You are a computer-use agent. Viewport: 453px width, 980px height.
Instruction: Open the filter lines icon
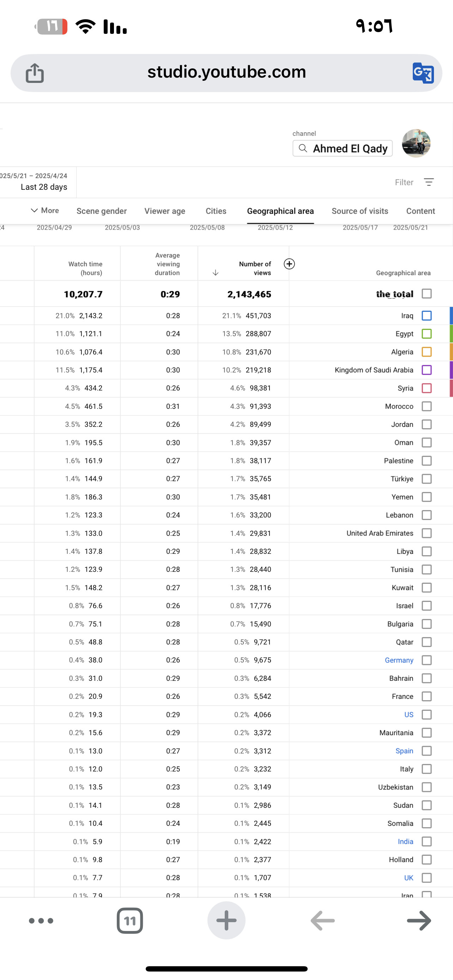(429, 182)
